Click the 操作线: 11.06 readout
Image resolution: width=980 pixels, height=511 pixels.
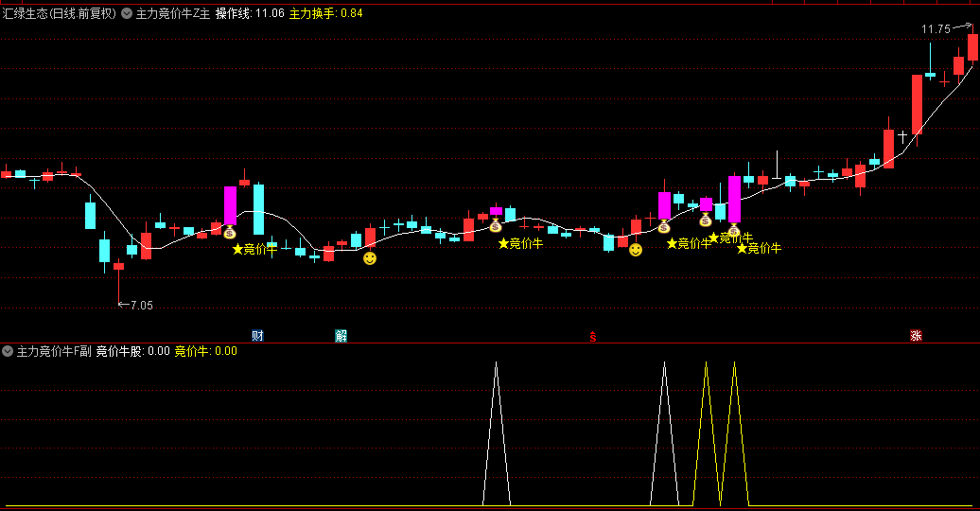click(x=250, y=13)
